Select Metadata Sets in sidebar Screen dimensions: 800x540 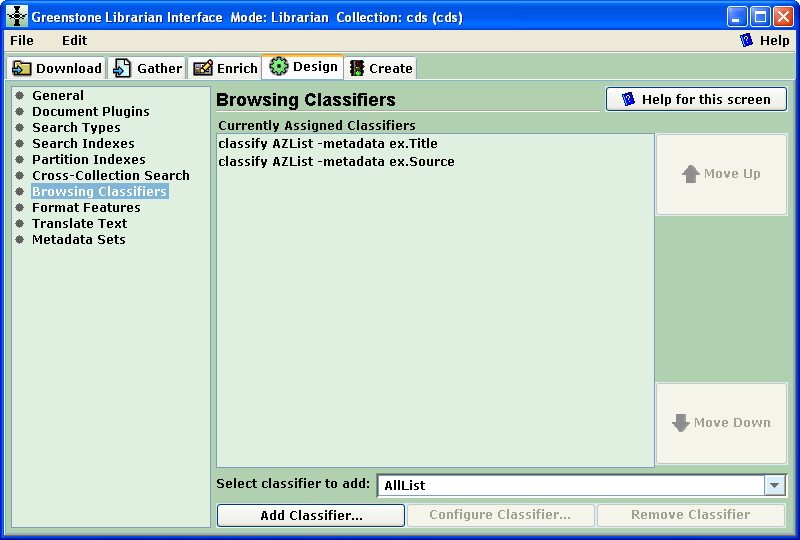78,240
